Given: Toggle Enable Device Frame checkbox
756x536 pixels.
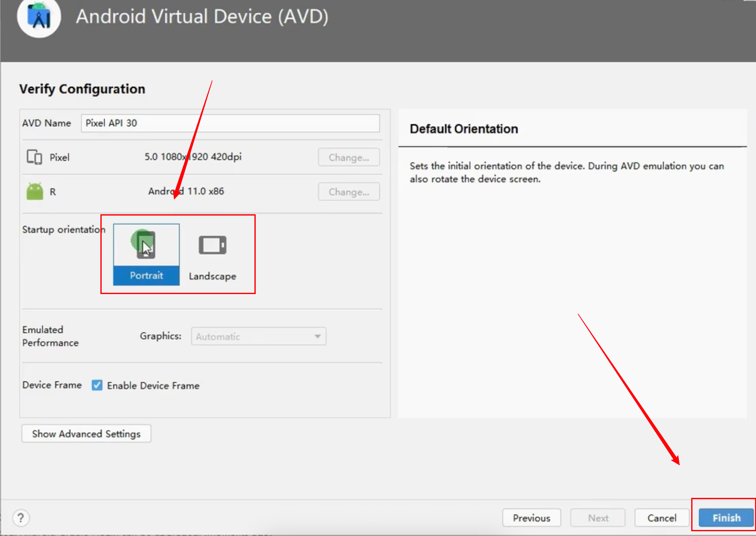Looking at the screenshot, I should 97,386.
